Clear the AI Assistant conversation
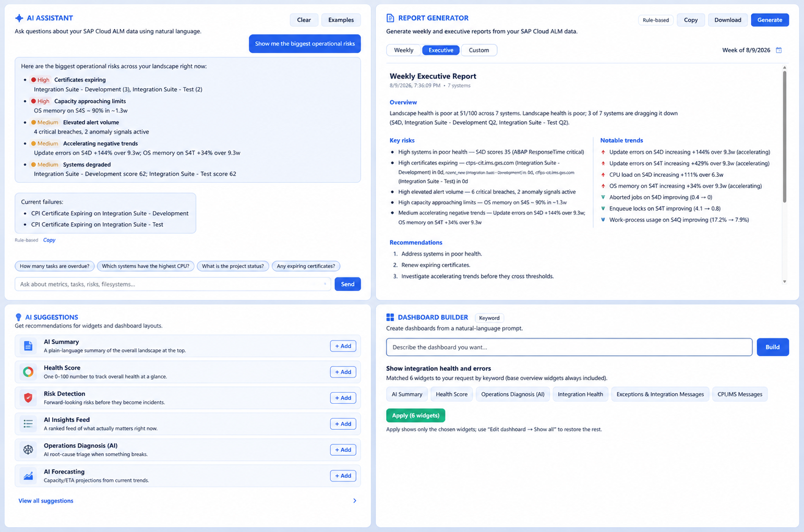 pos(304,20)
